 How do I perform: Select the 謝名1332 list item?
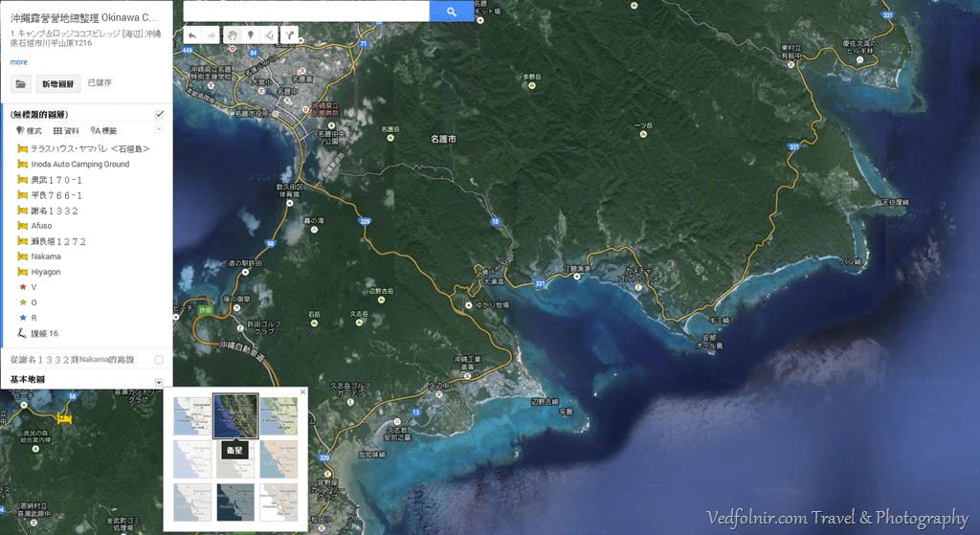coord(55,211)
